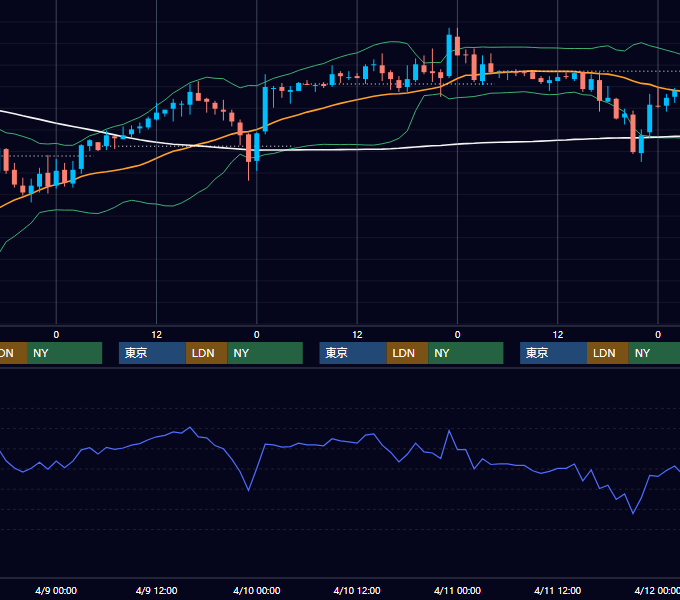Select the highest blue candle near 4/11 00:00
Screen dimensions: 680x600
click(449, 55)
